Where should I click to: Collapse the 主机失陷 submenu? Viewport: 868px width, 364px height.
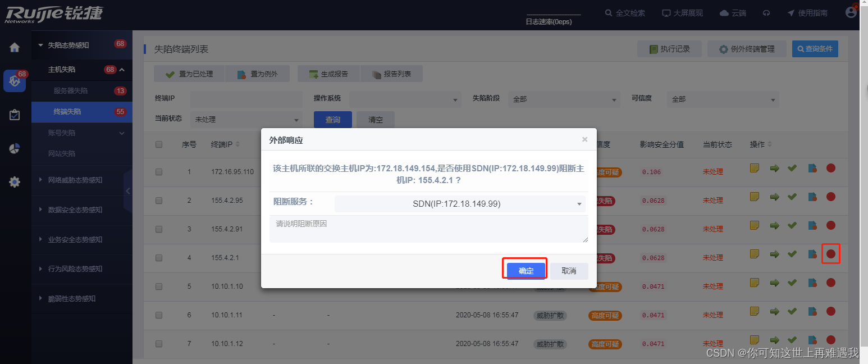pos(82,70)
